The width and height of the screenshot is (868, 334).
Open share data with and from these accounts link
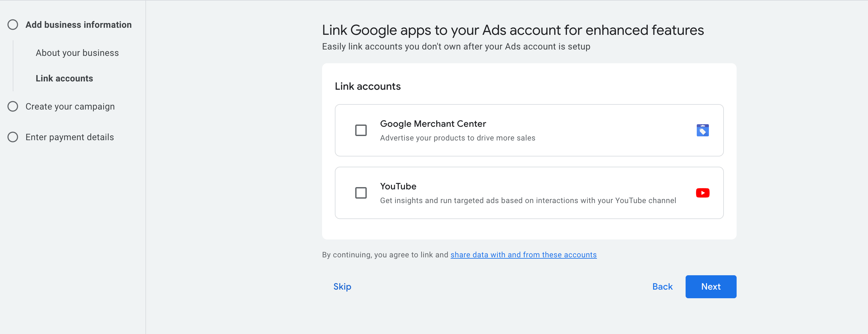523,255
